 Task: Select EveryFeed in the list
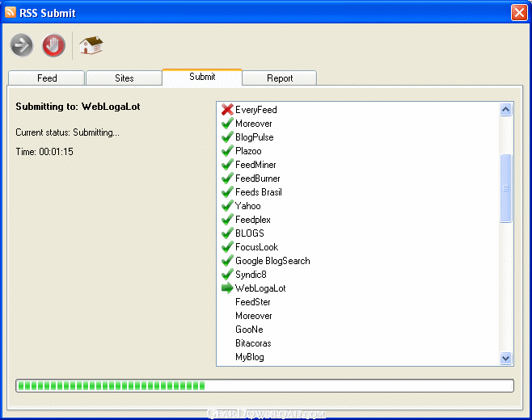pos(255,110)
